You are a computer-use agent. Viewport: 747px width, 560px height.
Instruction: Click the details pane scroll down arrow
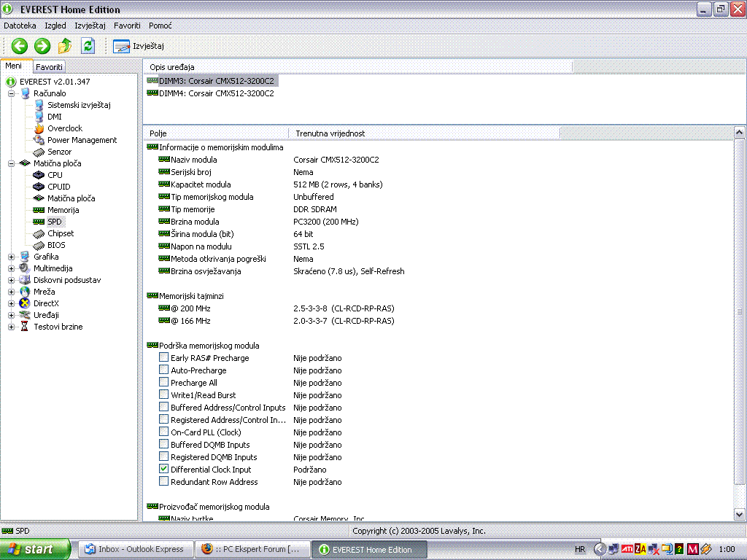[x=739, y=514]
